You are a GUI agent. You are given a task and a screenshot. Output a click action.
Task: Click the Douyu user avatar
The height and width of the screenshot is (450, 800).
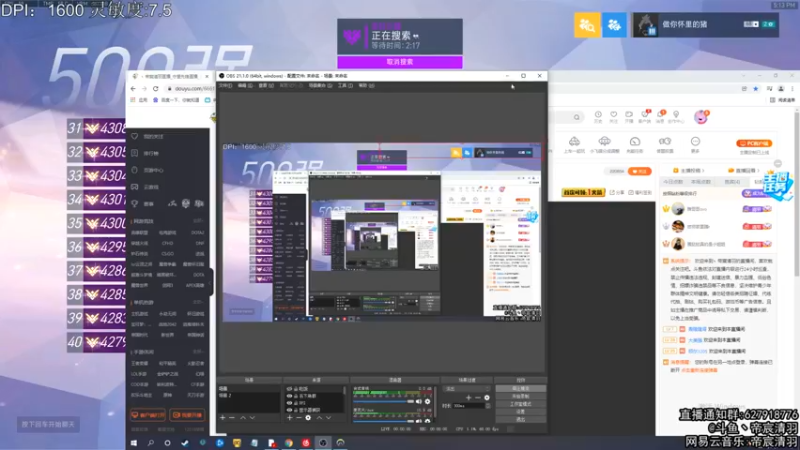tap(701, 117)
